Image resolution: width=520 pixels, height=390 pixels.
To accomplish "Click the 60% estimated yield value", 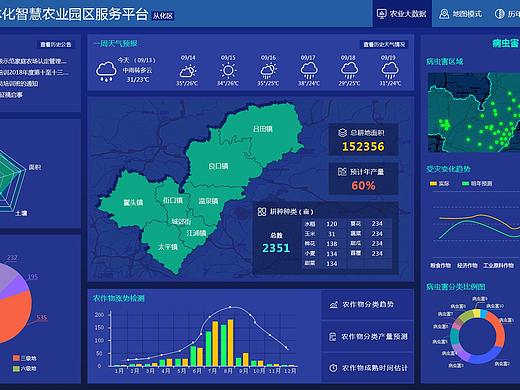I will pos(363,186).
